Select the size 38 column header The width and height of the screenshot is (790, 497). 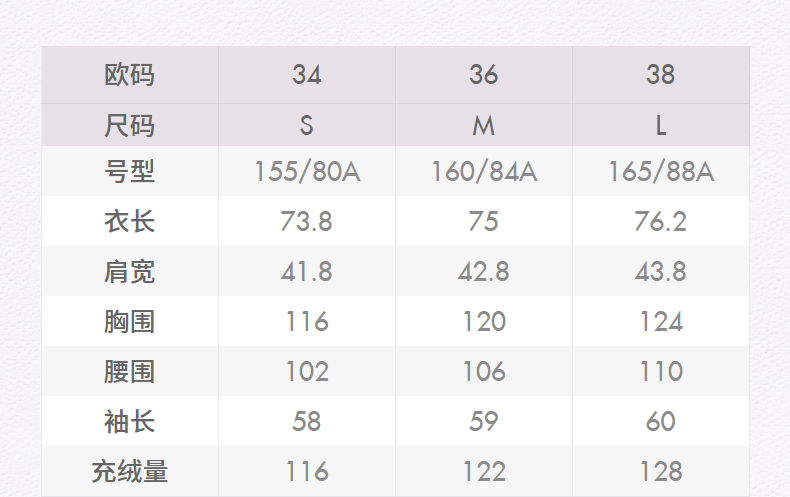coord(660,75)
